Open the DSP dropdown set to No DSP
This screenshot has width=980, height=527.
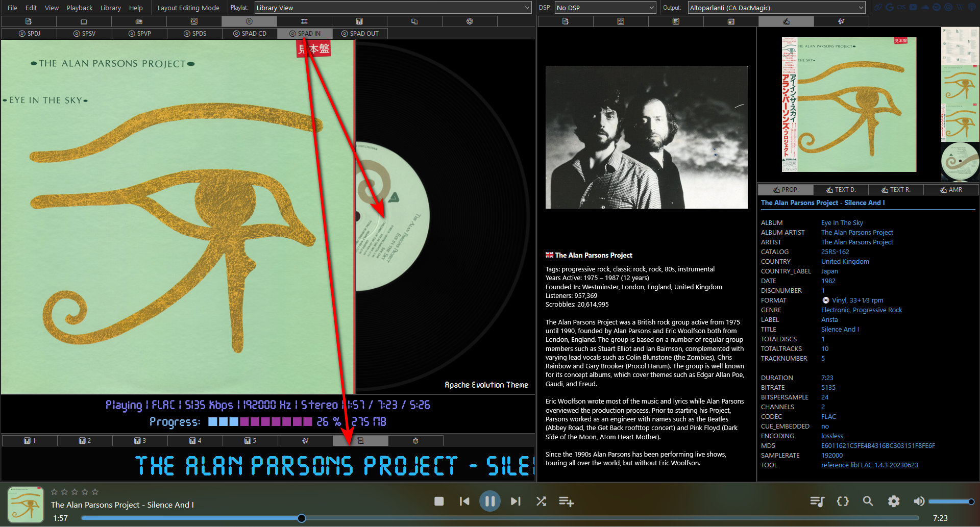click(605, 8)
